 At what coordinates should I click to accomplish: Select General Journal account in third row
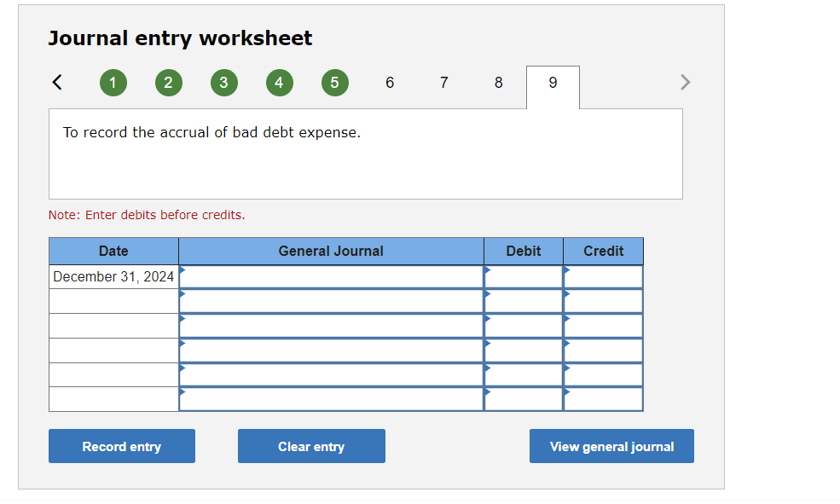coord(331,326)
